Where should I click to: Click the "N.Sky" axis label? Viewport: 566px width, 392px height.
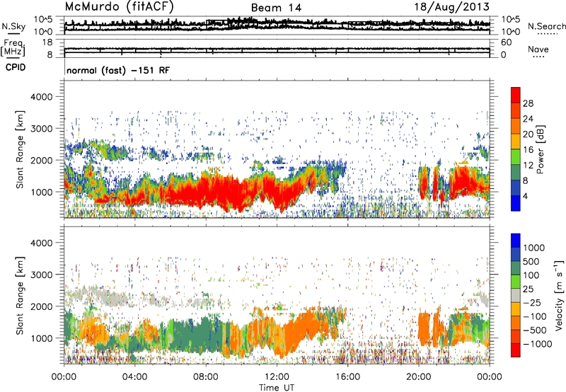point(13,26)
